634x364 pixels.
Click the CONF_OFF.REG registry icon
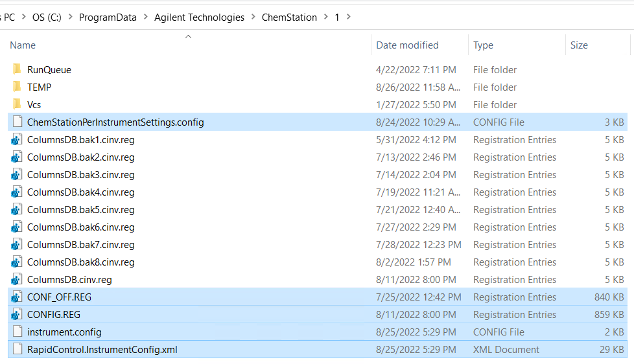[16, 297]
